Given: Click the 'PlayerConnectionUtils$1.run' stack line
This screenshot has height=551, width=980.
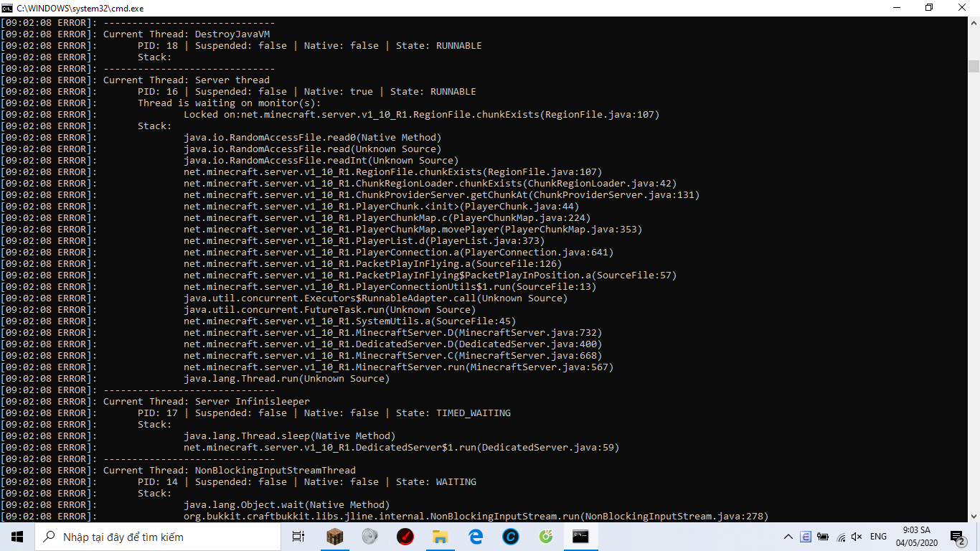Looking at the screenshot, I should coord(390,286).
